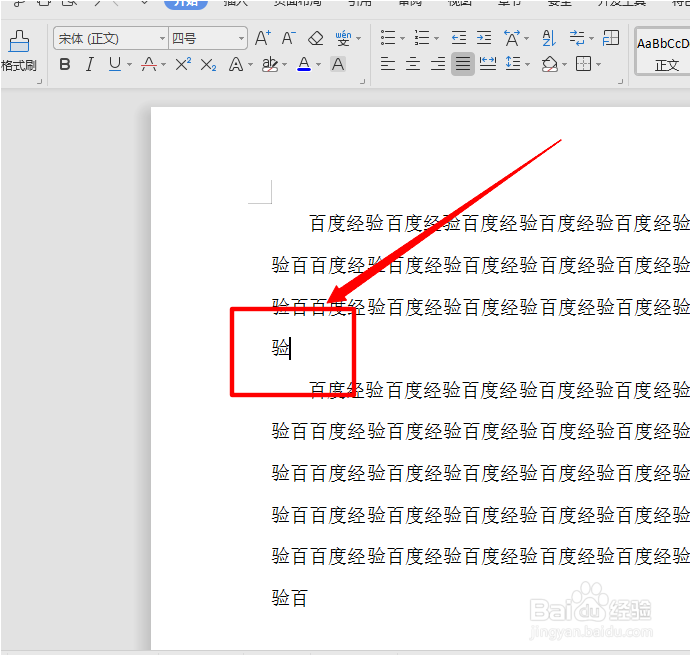Sort text with the A-Z sort icon
691x656 pixels.
(x=549, y=38)
